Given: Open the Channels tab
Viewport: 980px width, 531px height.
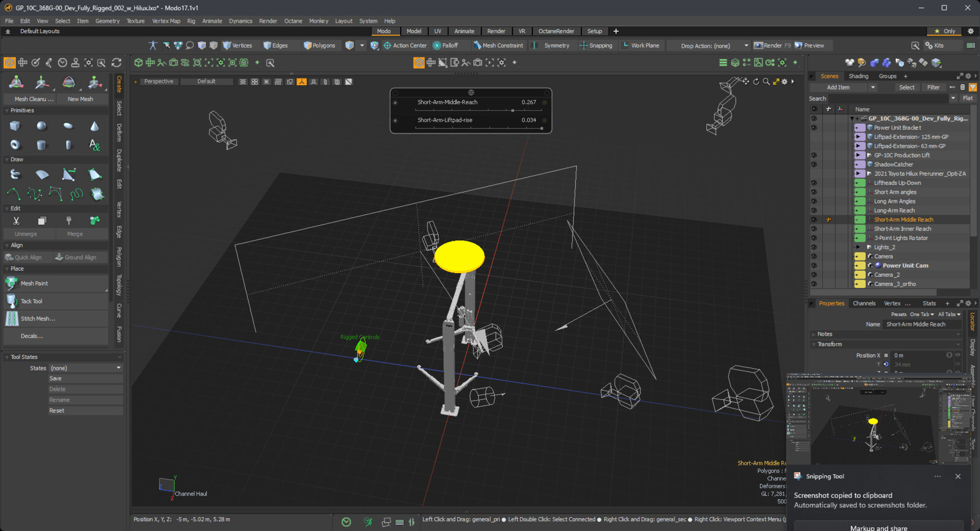Looking at the screenshot, I should tap(864, 303).
